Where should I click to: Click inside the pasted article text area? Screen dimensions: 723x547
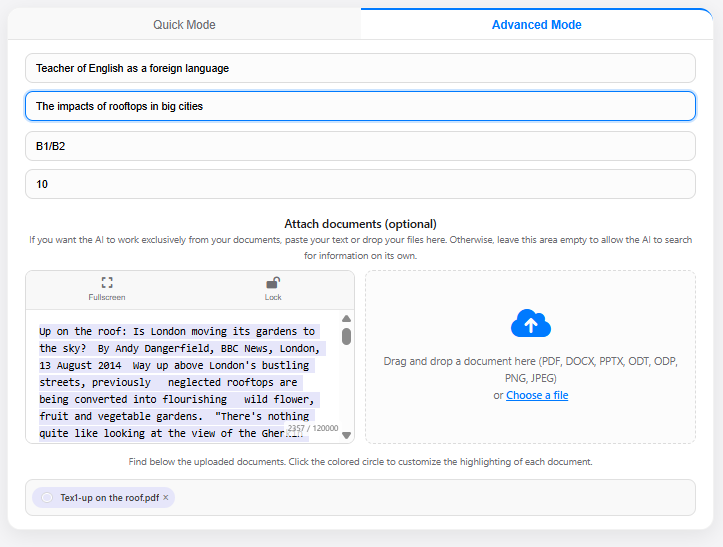pyautogui.click(x=180, y=380)
